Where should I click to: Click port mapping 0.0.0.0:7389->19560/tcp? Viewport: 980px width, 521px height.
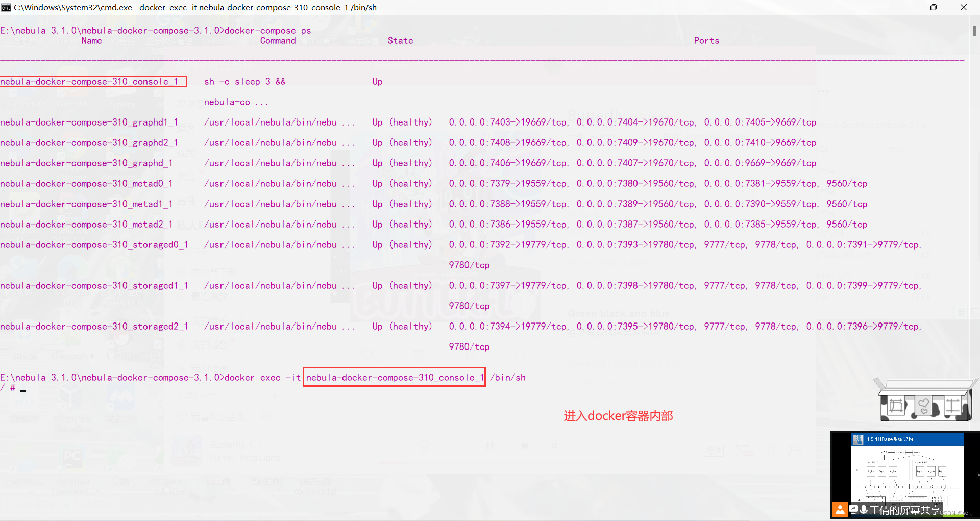pyautogui.click(x=636, y=204)
